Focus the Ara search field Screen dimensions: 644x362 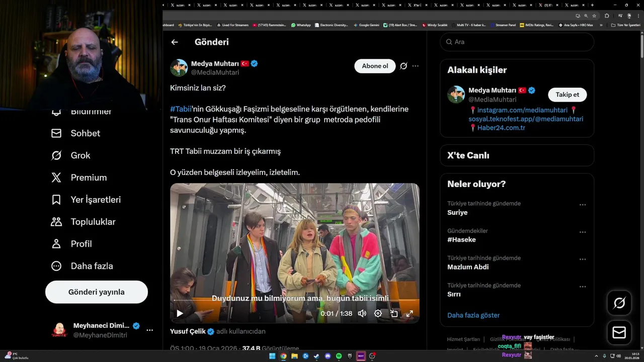[517, 42]
